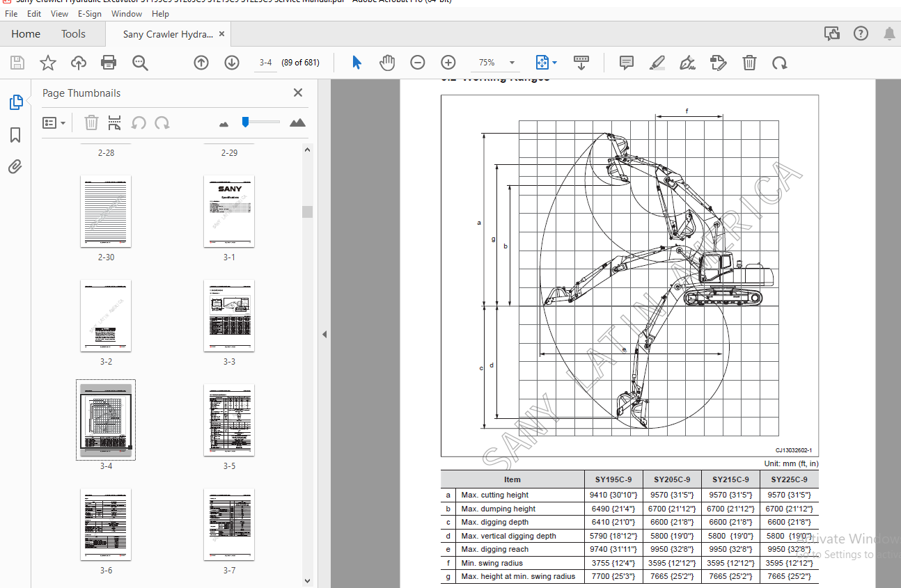Viewport: 901px width, 588px height.
Task: Upload file to cloud icon
Action: click(79, 63)
